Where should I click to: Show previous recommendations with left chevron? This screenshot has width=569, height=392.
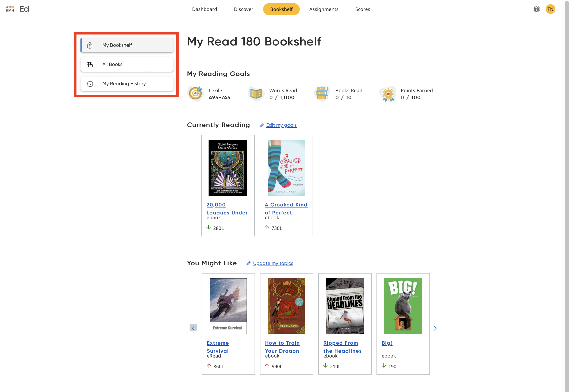coord(193,328)
